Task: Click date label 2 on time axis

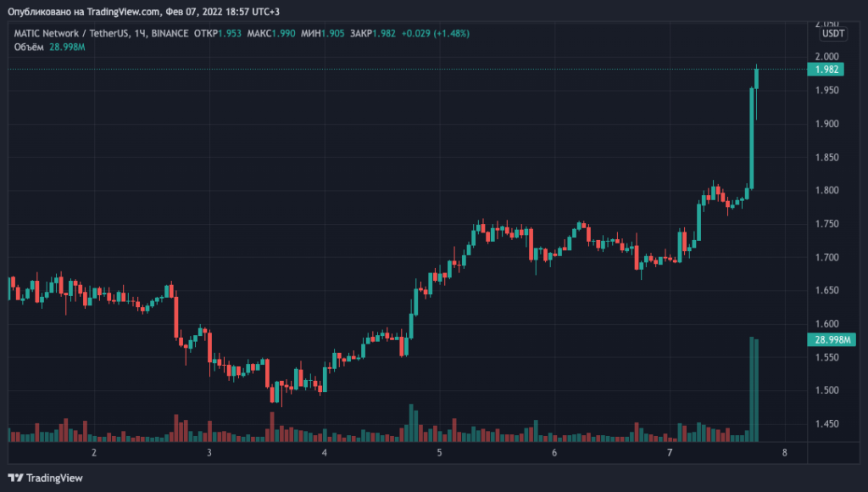Action: 93,453
